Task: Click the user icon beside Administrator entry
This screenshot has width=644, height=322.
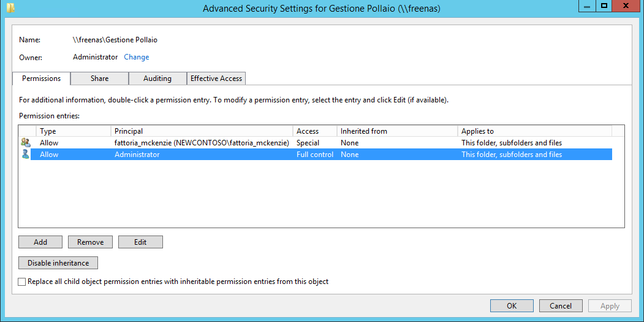Action: point(25,155)
